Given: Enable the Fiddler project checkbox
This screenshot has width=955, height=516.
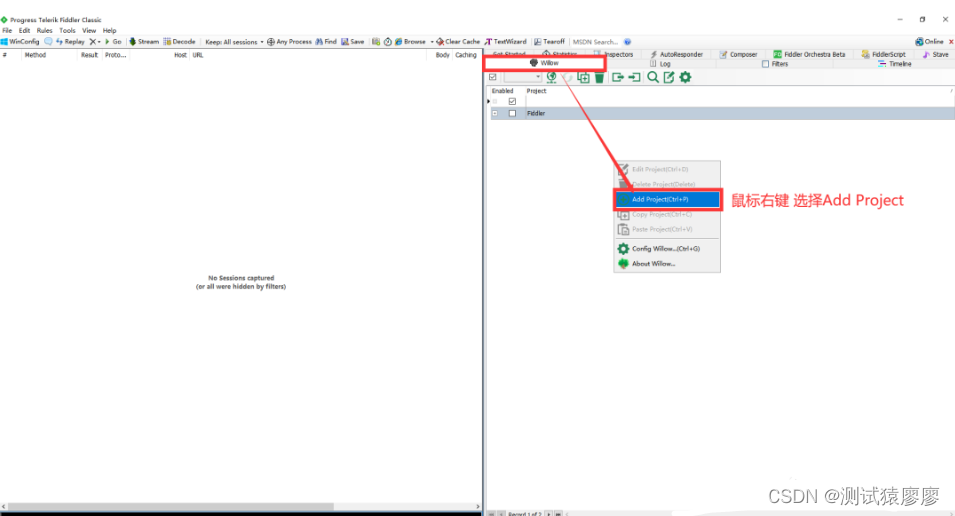Looking at the screenshot, I should click(512, 113).
